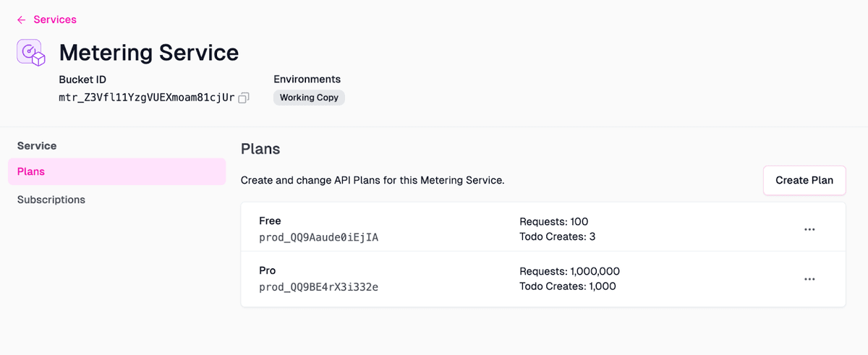Open the three-dot menu for Pro plan
868x355 pixels.
tap(809, 279)
